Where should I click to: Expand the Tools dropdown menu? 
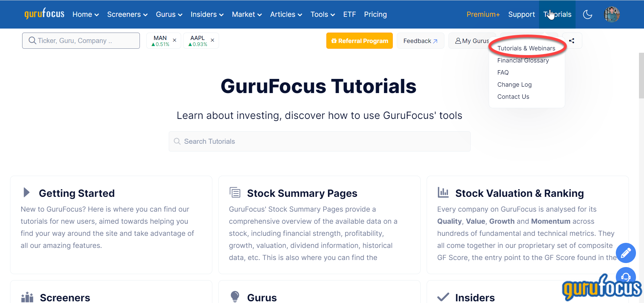(x=323, y=14)
